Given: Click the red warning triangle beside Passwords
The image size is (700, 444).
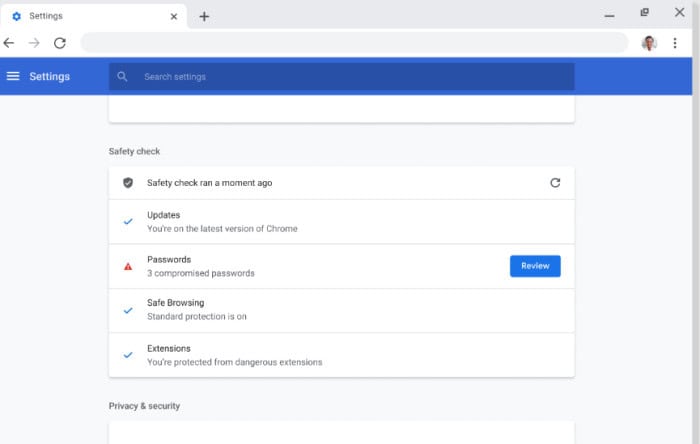Looking at the screenshot, I should pyautogui.click(x=128, y=266).
